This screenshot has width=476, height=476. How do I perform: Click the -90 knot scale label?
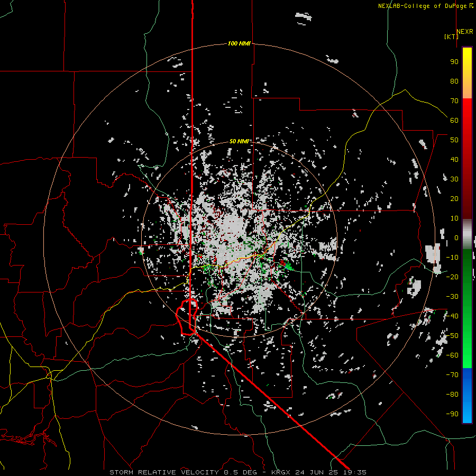pyautogui.click(x=452, y=414)
